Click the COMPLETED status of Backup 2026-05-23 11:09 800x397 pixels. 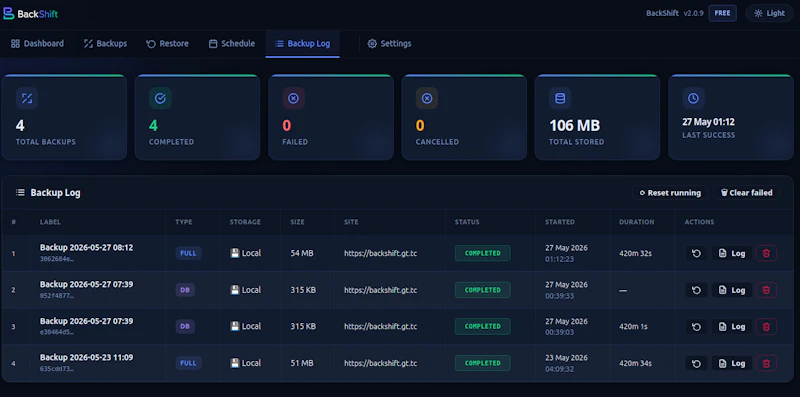pos(483,363)
